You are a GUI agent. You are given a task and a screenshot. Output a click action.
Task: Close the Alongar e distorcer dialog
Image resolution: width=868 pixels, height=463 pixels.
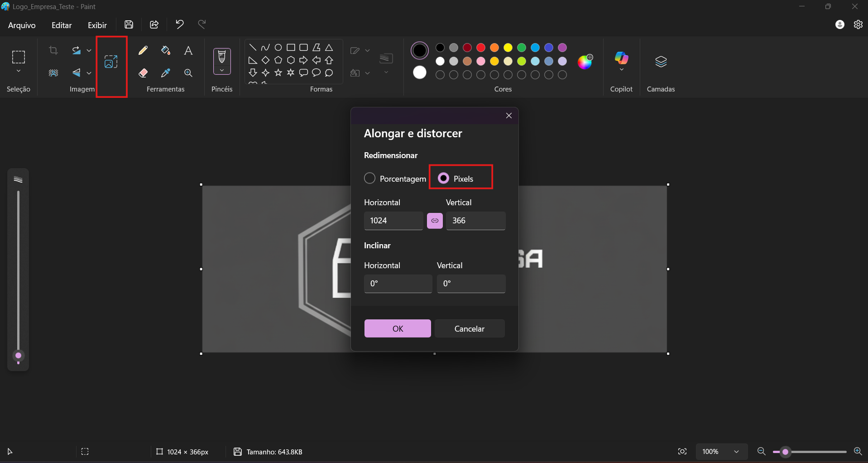coord(509,116)
